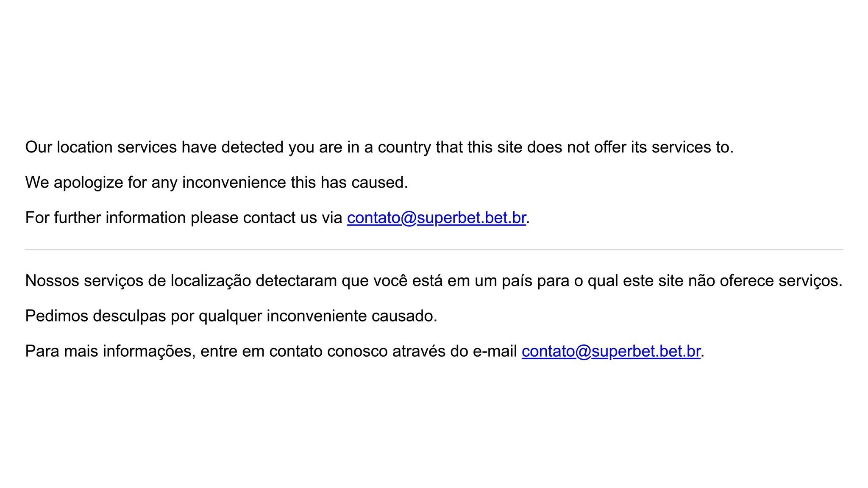Click the "Para mais informações, entre em" text
868x488 pixels.
tap(271, 351)
